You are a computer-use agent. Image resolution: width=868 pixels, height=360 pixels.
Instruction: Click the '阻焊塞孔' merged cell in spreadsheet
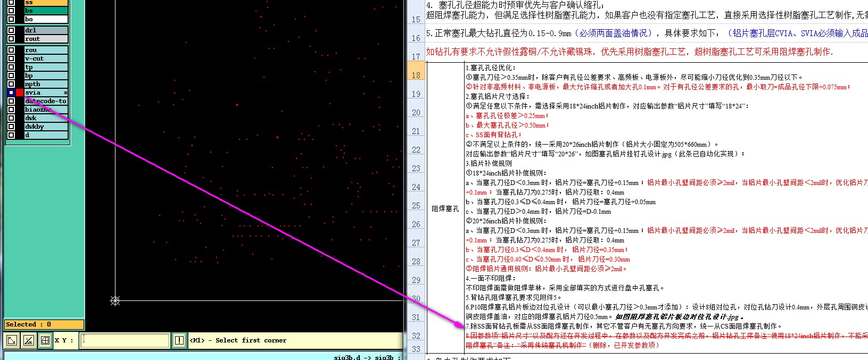(x=445, y=208)
